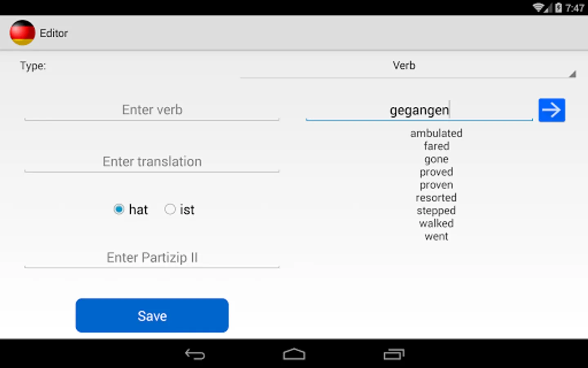The image size is (588, 368).
Task: Tap the Android back navigation icon
Action: tap(195, 354)
